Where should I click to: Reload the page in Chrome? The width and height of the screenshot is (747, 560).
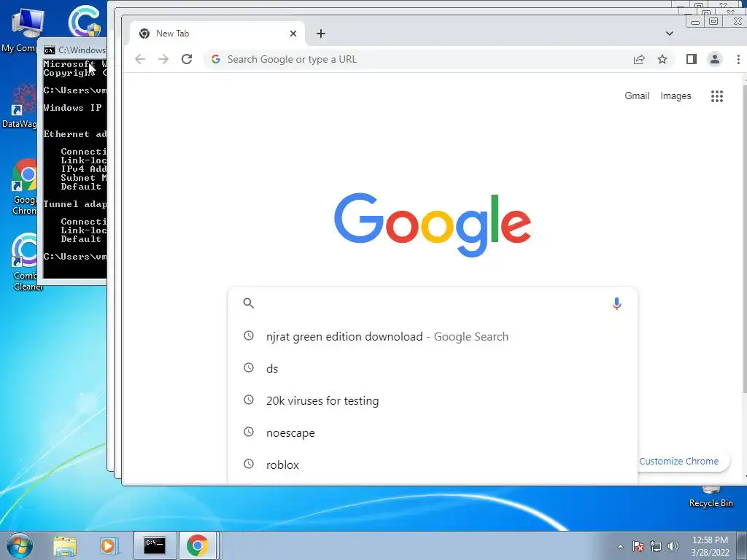pos(187,59)
